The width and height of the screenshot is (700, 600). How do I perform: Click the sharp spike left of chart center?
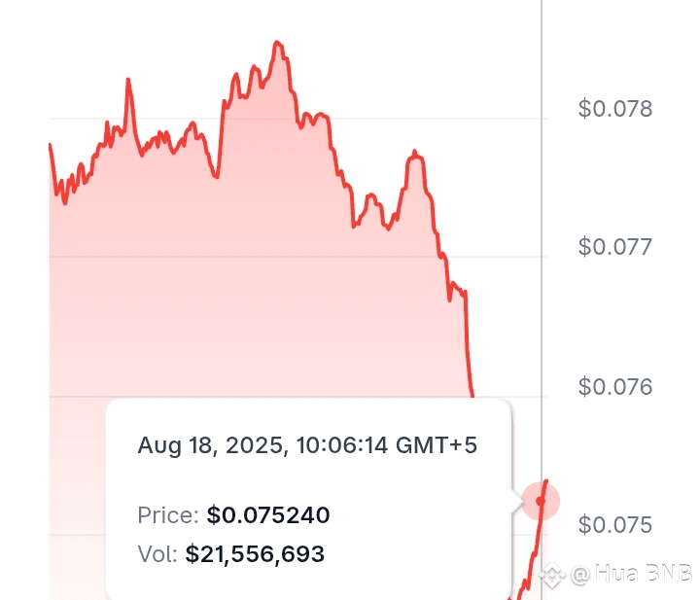tap(128, 82)
